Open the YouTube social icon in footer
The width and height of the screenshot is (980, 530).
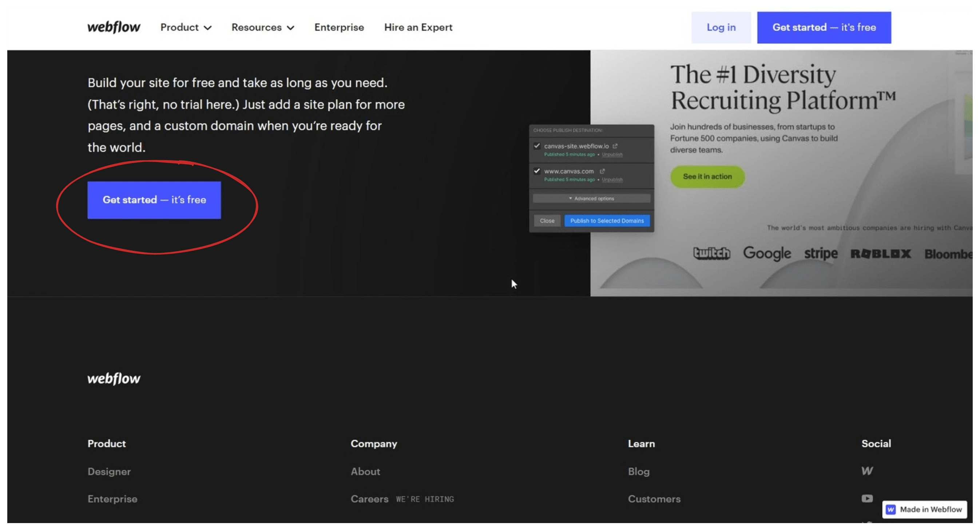coord(867,498)
